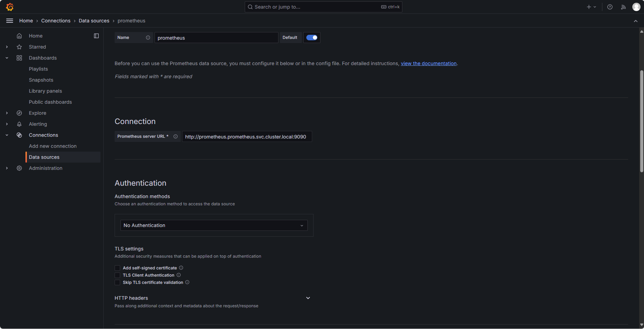Click the Grafana logo icon
Image resolution: width=644 pixels, height=329 pixels.
[x=10, y=7]
